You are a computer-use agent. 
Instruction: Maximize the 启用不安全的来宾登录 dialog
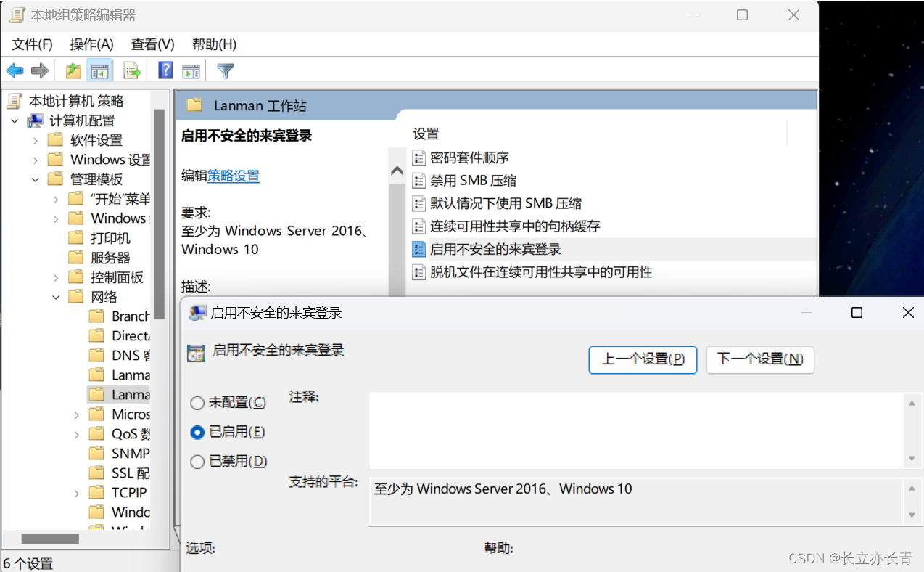click(857, 312)
